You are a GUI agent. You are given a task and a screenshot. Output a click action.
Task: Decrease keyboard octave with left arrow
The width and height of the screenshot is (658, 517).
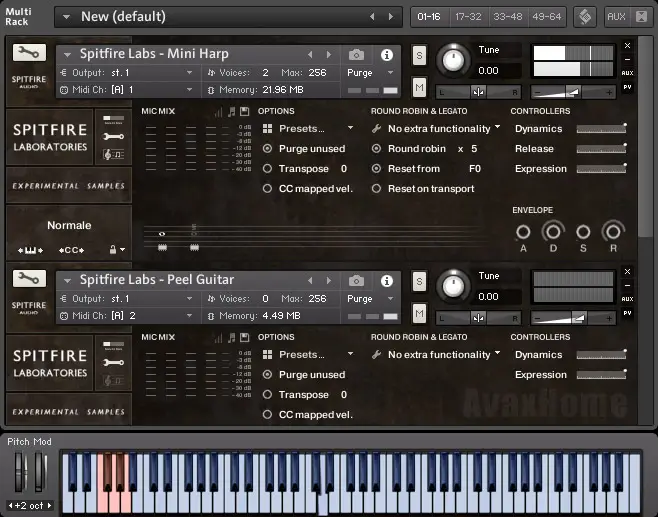[x=10, y=505]
